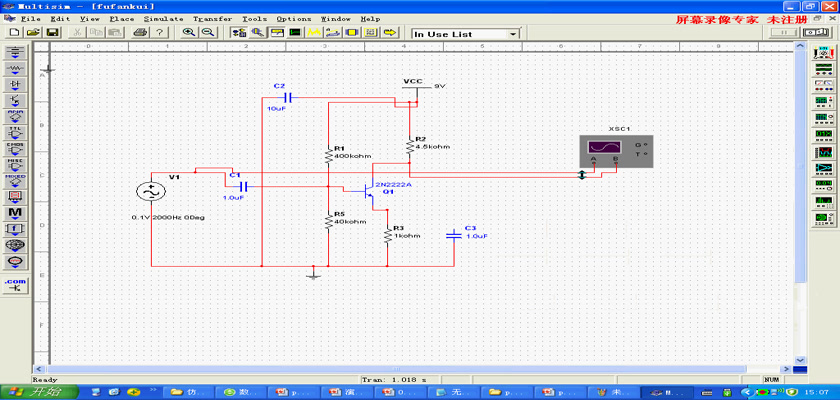Open the View menu
Screen dimensions: 840x400
tap(90, 19)
